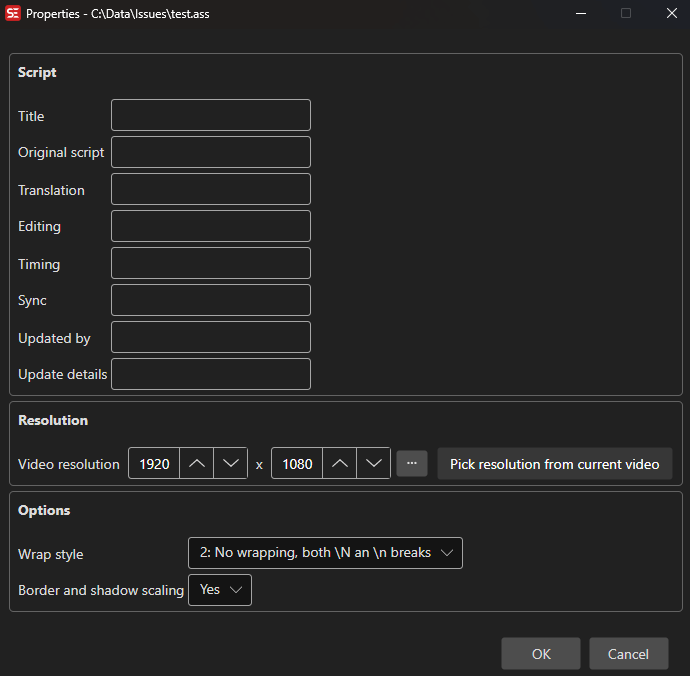Open the resolution presets ellipsis button
The height and width of the screenshot is (676, 690).
click(x=411, y=463)
